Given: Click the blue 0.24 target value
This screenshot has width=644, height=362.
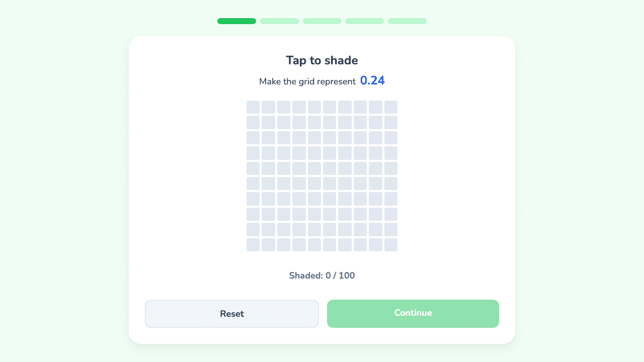Looking at the screenshot, I should (372, 80).
